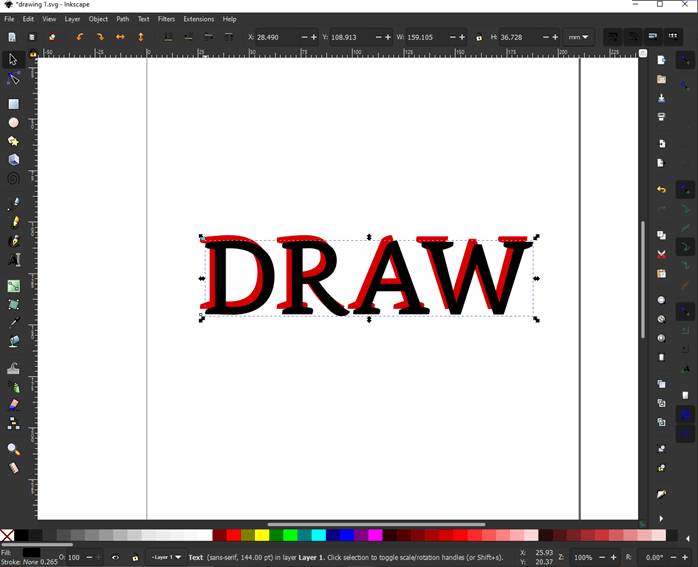Pick the yellow palette swatch
The height and width of the screenshot is (567, 698).
tap(262, 535)
